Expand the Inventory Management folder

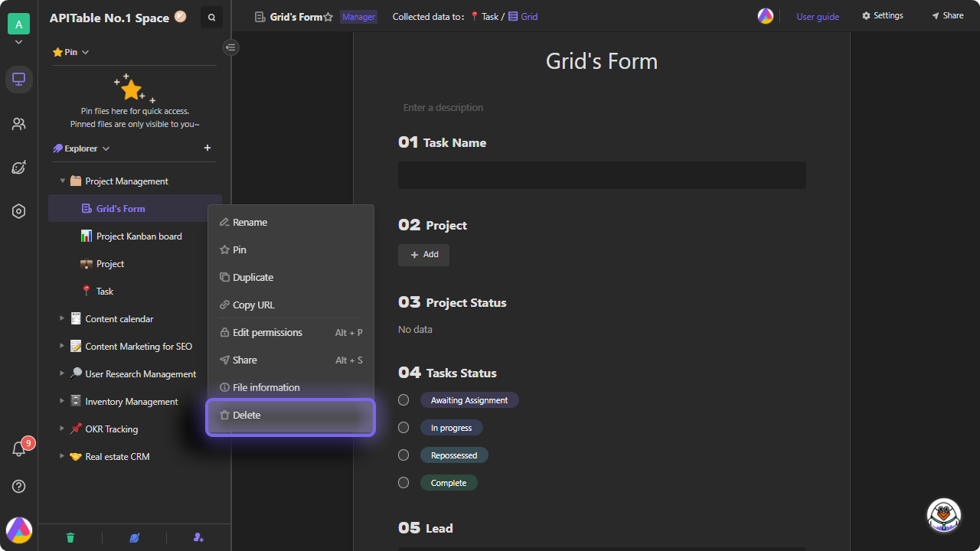[x=62, y=401]
